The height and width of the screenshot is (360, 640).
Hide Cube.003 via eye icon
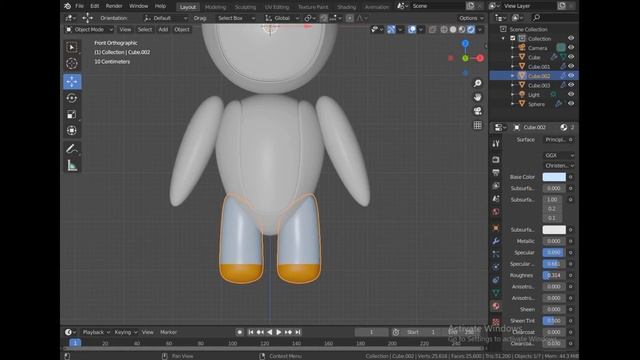coord(571,85)
